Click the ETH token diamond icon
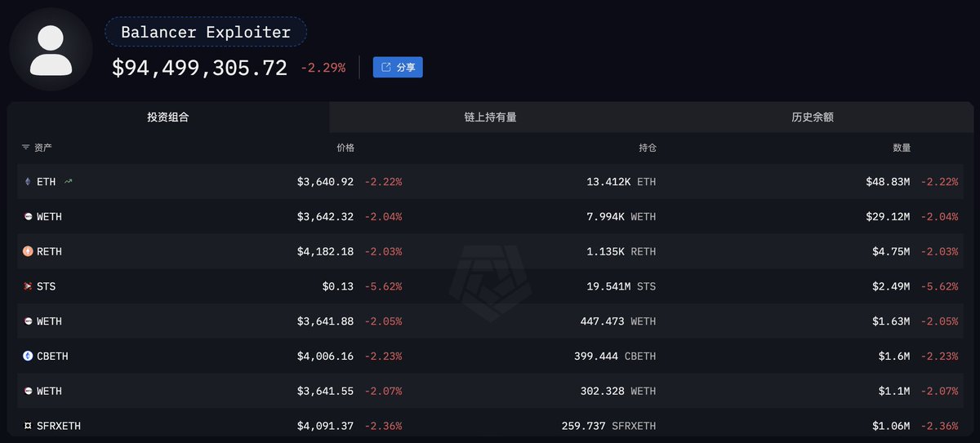980x443 pixels. (x=28, y=182)
